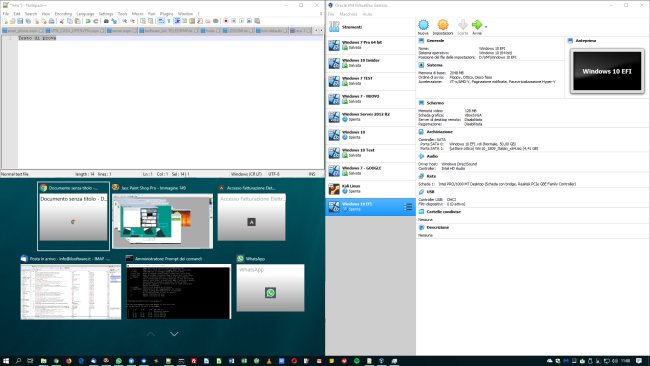Open the Audio section header in VirtualBox
The image size is (650, 366).
point(432,156)
